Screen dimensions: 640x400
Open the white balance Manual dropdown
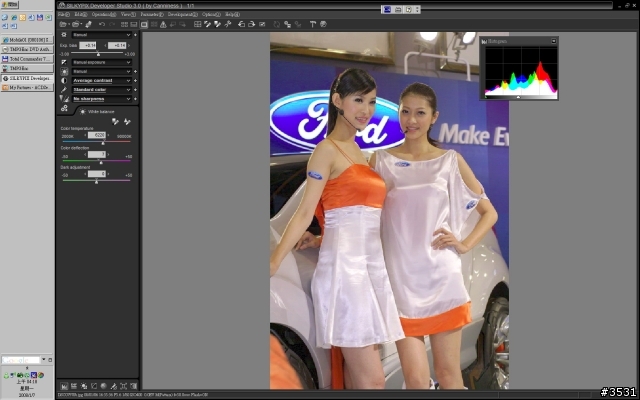tap(102, 71)
